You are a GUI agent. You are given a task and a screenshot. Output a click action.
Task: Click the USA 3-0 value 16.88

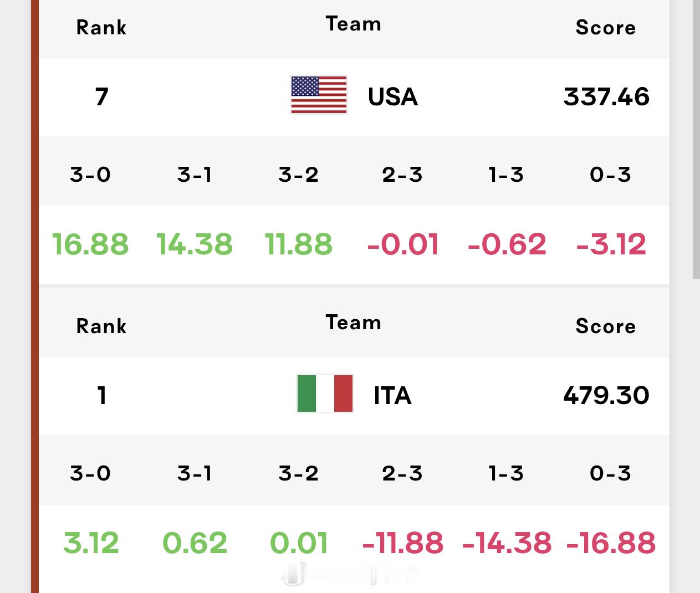(90, 244)
